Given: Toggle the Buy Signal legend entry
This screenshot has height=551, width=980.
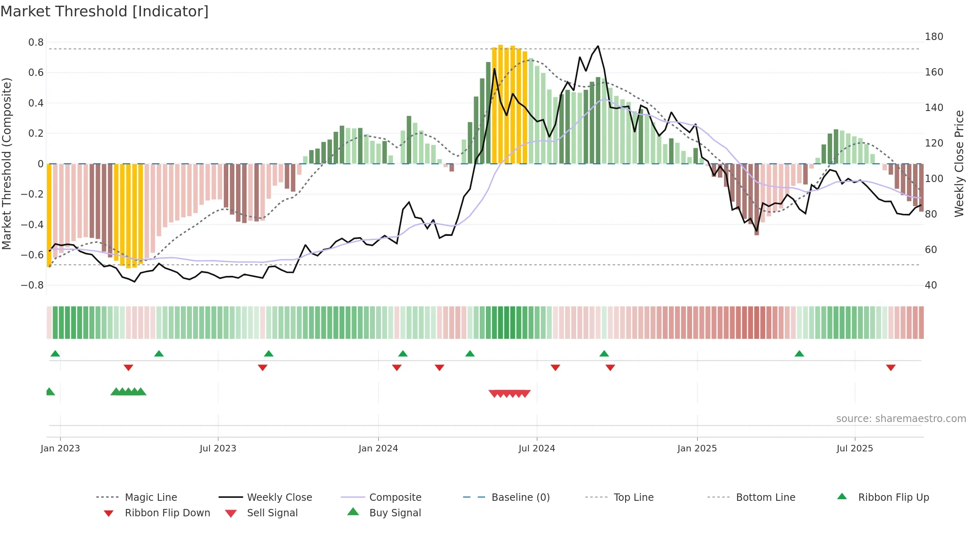Looking at the screenshot, I should [x=384, y=513].
